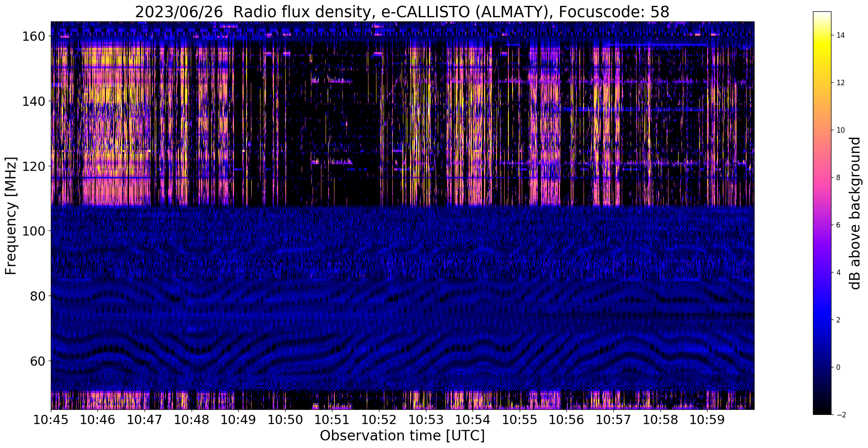Click the 10:52 time tick label

pos(379,419)
